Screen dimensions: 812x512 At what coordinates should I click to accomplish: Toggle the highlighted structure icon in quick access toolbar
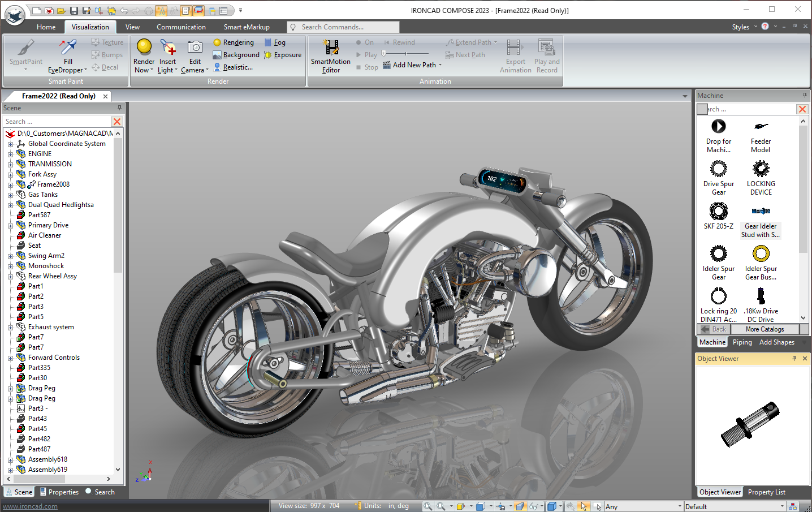[161, 10]
